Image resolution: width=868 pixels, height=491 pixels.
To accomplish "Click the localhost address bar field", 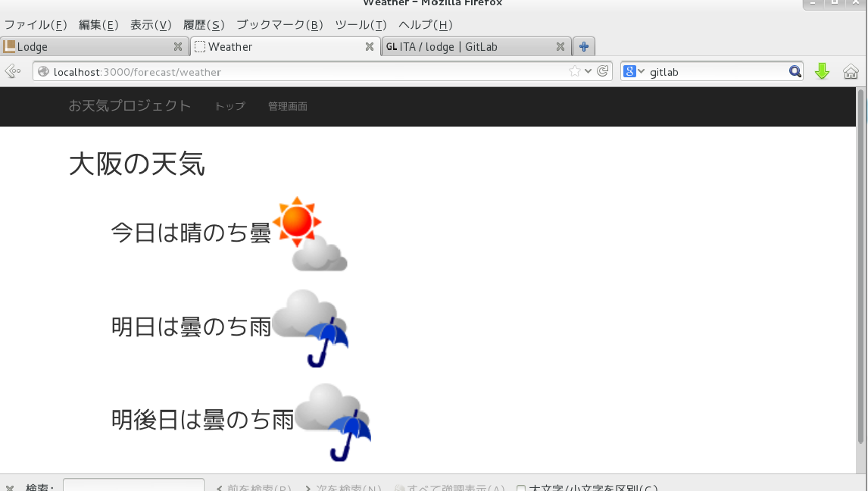I will click(x=303, y=72).
